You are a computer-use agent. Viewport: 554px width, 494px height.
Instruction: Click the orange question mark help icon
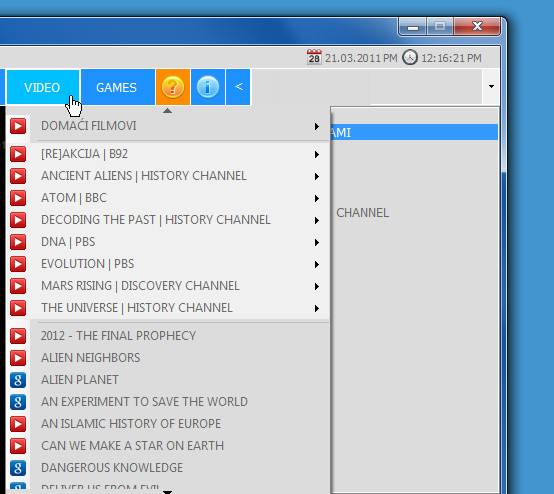pos(173,87)
